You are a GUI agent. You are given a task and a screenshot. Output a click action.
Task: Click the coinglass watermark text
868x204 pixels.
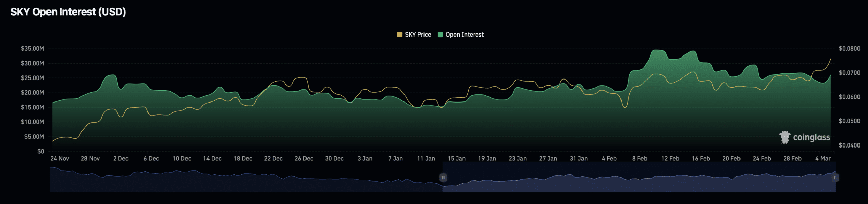pos(811,137)
